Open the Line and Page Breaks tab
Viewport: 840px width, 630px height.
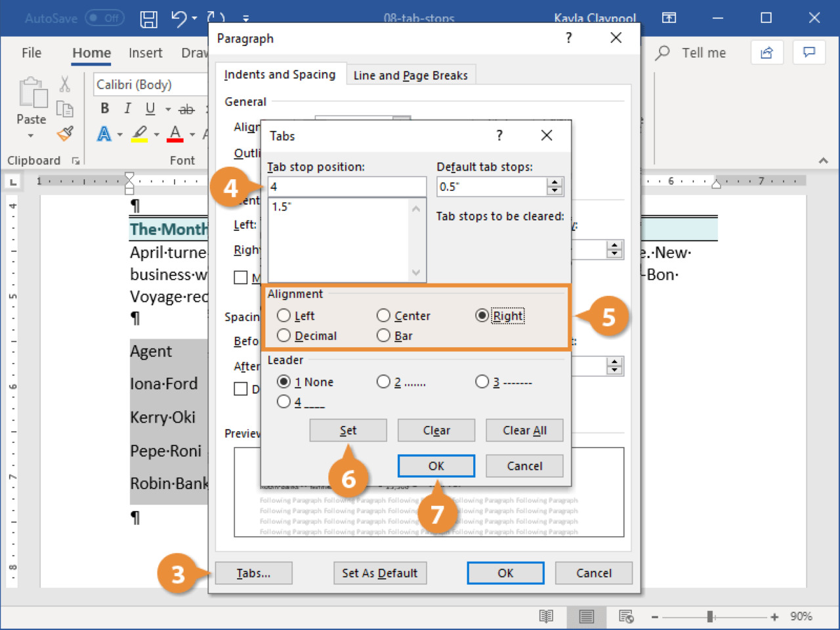click(410, 75)
